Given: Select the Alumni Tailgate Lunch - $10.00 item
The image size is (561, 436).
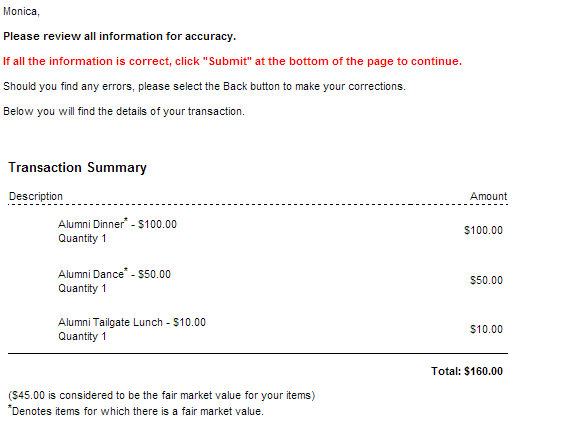Looking at the screenshot, I should tap(132, 323).
